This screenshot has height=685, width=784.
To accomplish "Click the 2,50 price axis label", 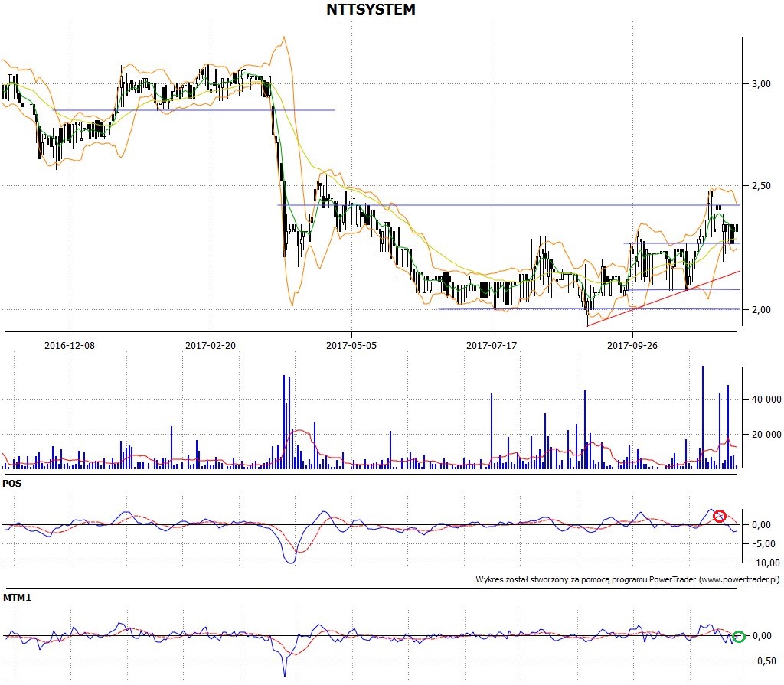I will [762, 185].
